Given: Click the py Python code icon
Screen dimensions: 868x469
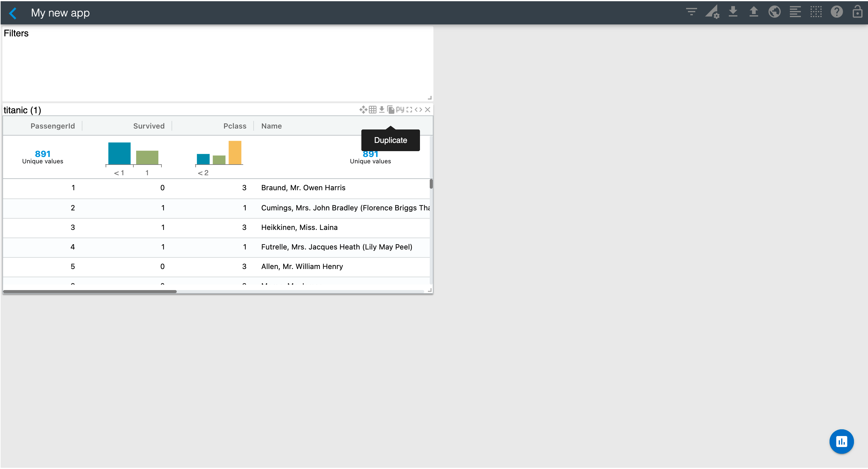Looking at the screenshot, I should (400, 110).
